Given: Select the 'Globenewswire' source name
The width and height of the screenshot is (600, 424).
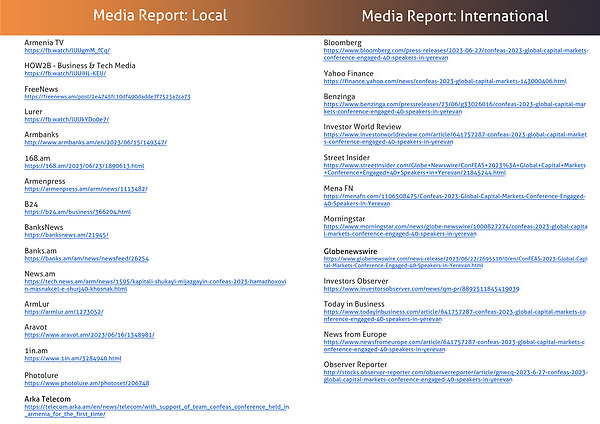Looking at the screenshot, I should (351, 251).
